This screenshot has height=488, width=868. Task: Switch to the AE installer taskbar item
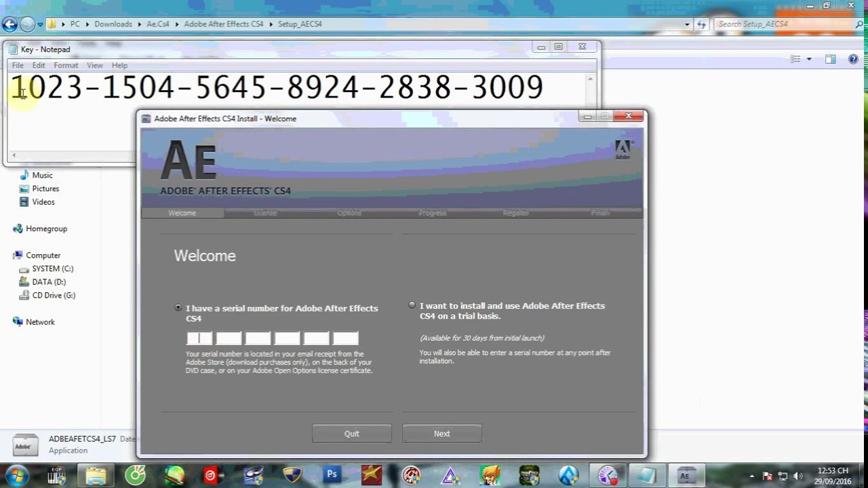(x=686, y=476)
